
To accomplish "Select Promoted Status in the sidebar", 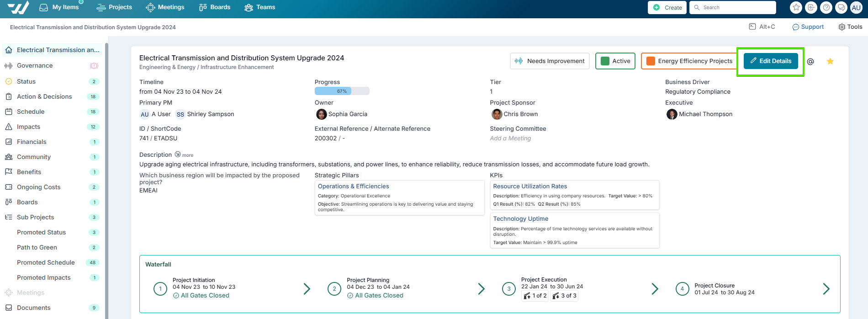I will coord(42,232).
